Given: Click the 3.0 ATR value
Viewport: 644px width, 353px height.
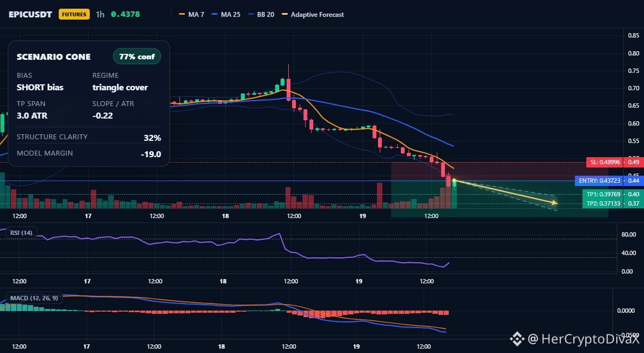Looking at the screenshot, I should pos(32,115).
